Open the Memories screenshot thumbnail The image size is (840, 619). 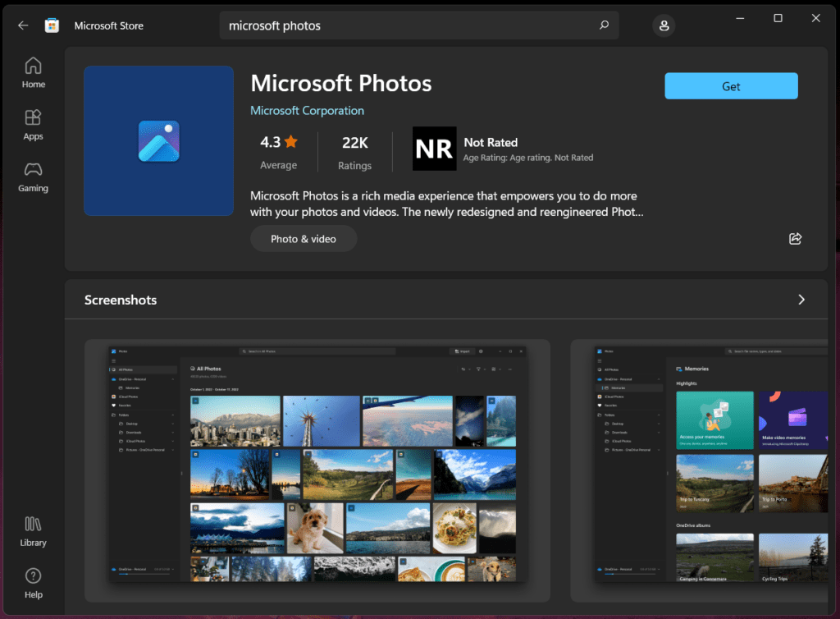coord(699,470)
